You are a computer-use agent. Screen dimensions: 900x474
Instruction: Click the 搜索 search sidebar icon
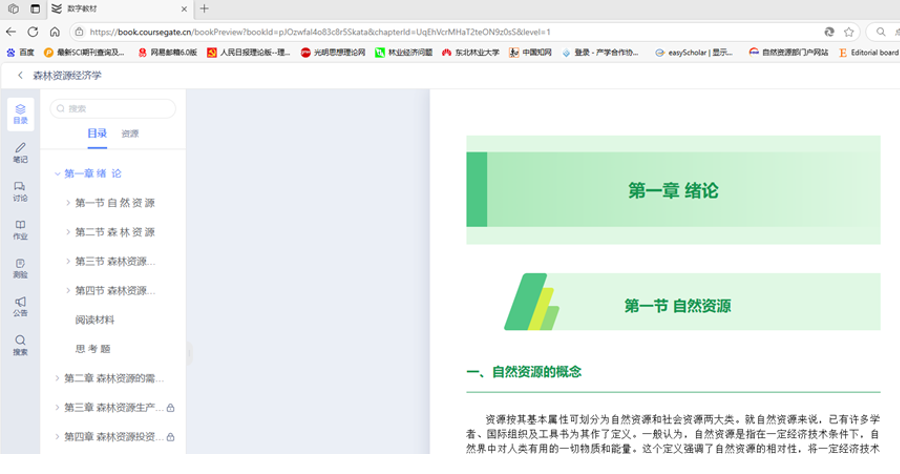pyautogui.click(x=20, y=345)
